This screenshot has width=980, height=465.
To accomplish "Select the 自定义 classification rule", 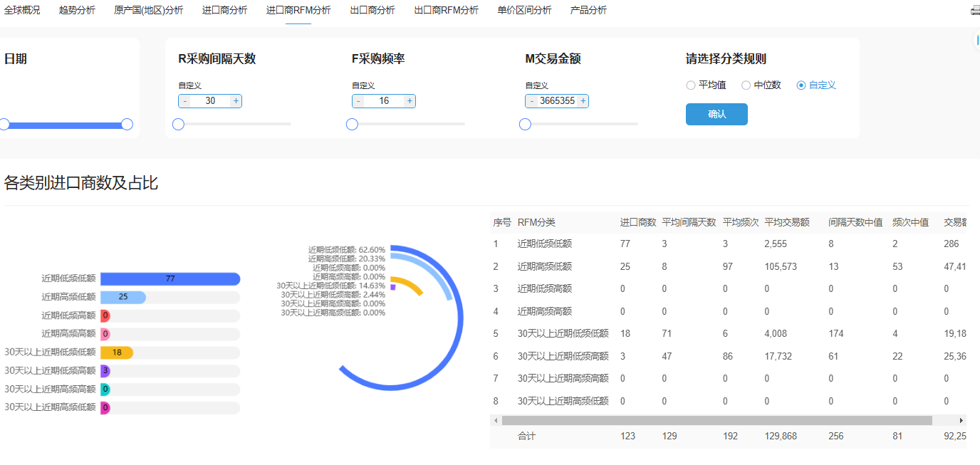I will (801, 85).
